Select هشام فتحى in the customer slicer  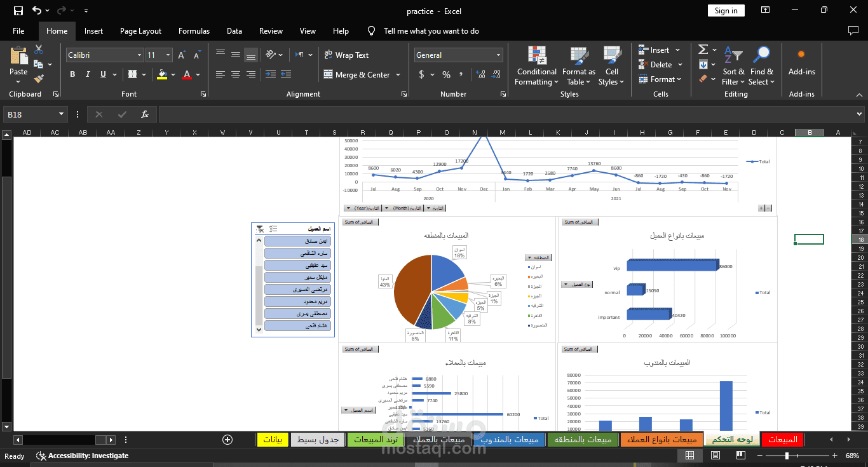(x=297, y=326)
